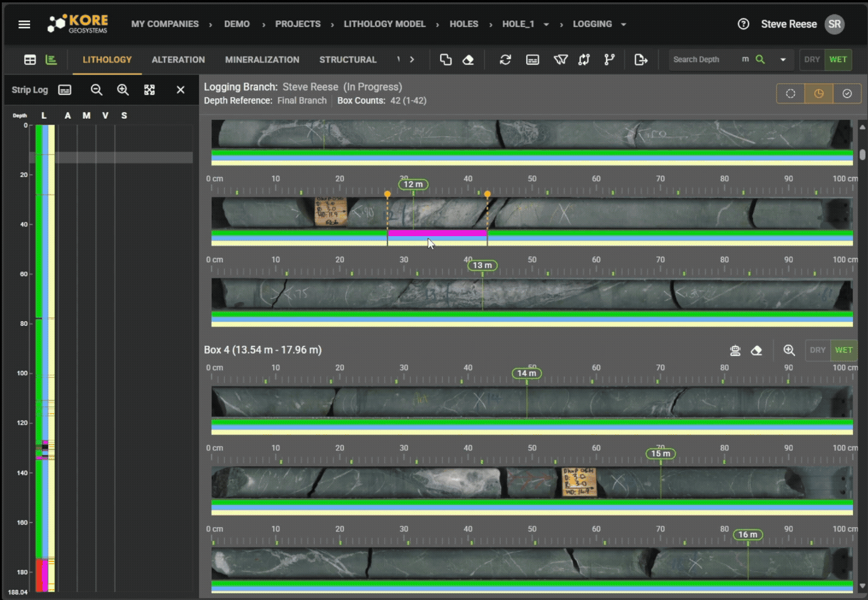Click the Steve Reese user name
868x600 pixels.
pos(788,24)
